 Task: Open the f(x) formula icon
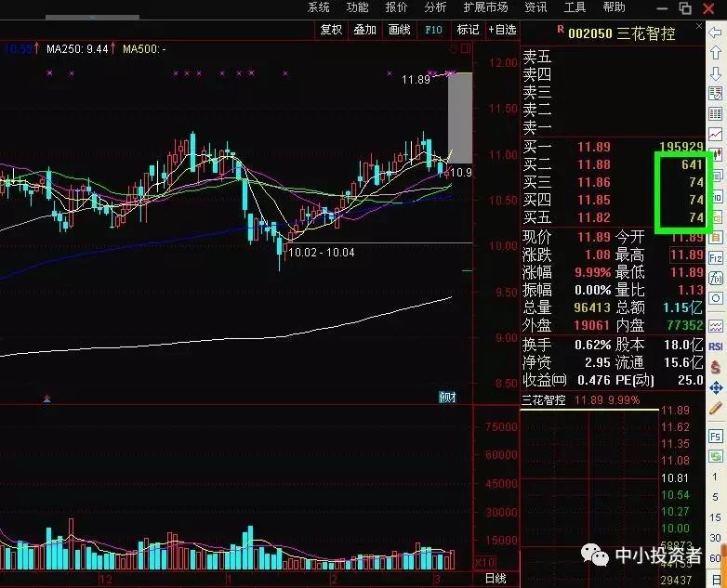pyautogui.click(x=716, y=278)
